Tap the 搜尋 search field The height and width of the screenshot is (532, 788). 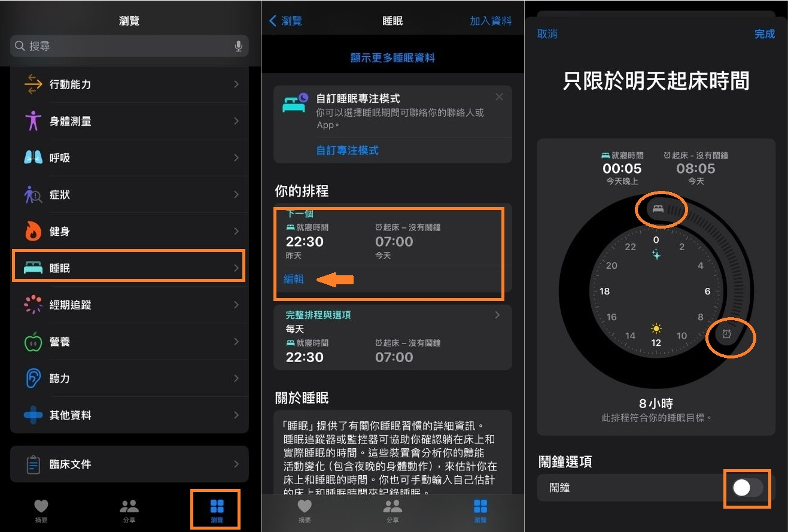coord(129,46)
